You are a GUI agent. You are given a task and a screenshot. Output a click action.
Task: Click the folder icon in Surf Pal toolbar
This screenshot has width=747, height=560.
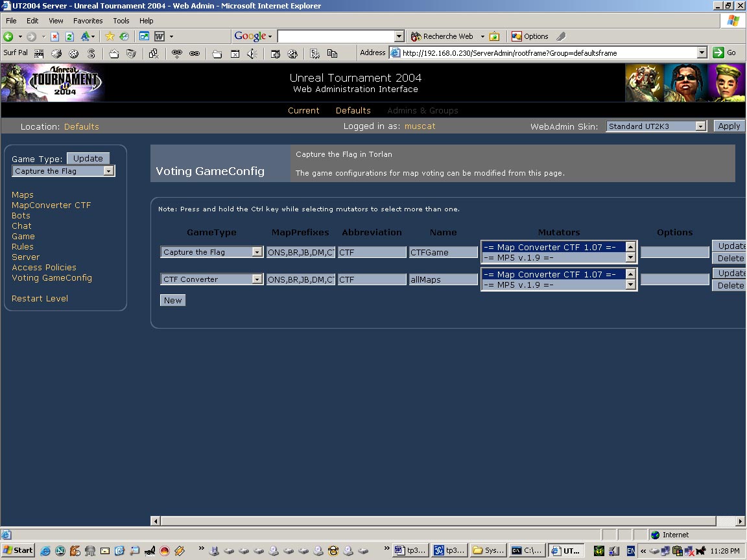click(x=217, y=53)
